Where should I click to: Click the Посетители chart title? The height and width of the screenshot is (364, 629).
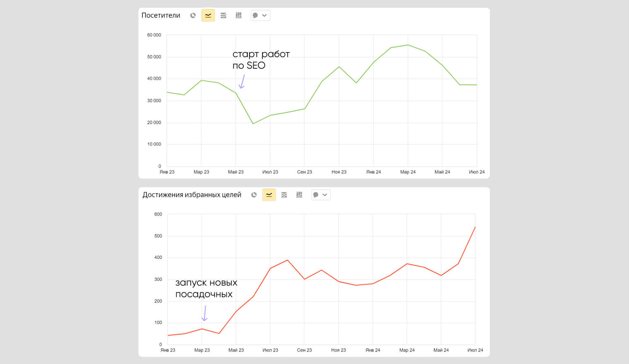161,15
